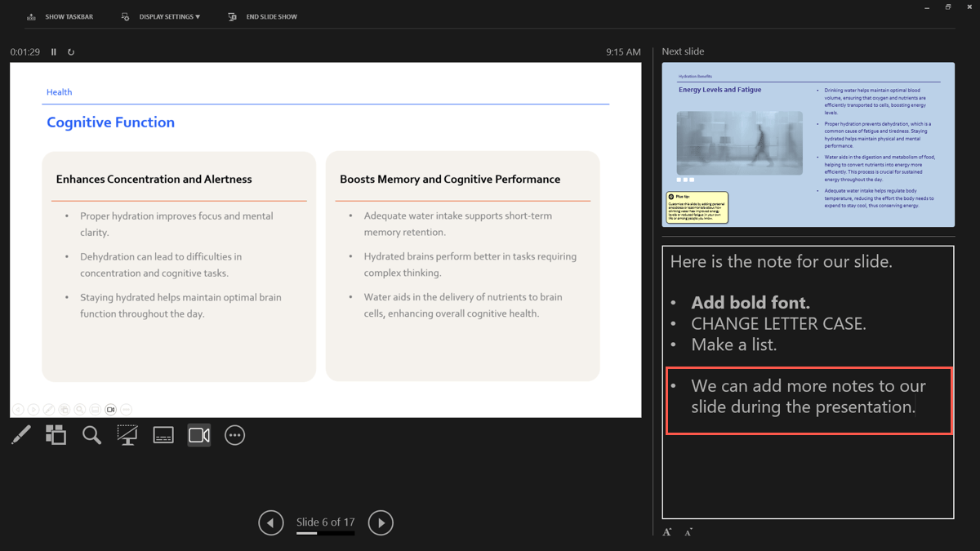Image resolution: width=980 pixels, height=551 pixels.
Task: Toggle the camera in the presenter toolbar
Action: click(199, 435)
